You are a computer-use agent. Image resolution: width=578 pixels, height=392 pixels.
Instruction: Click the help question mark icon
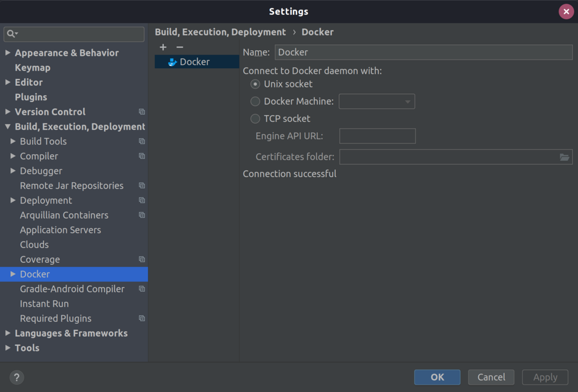point(16,377)
